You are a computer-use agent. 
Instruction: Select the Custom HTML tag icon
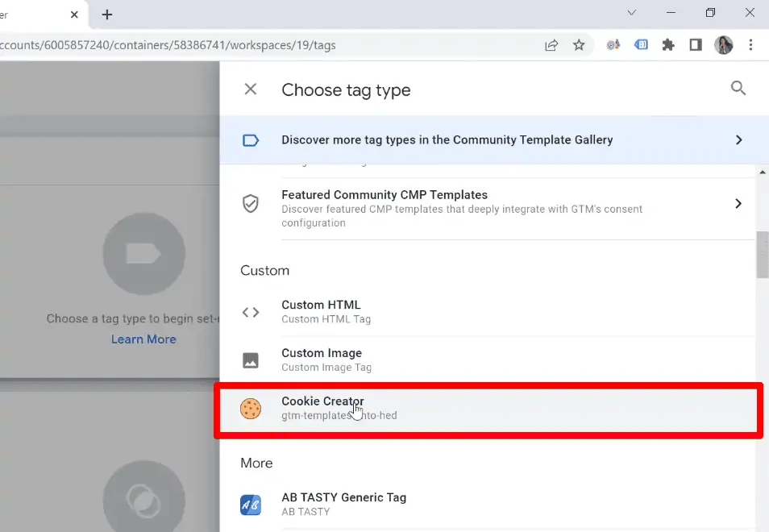click(251, 312)
